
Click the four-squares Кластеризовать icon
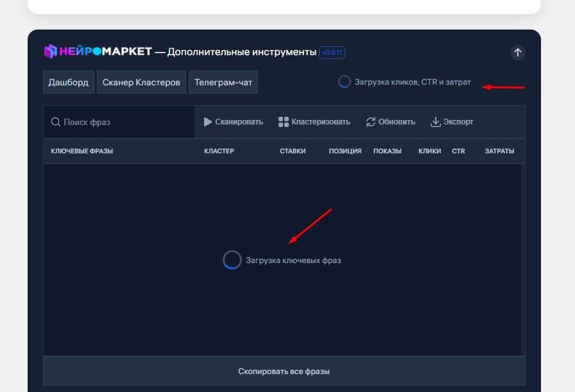283,122
